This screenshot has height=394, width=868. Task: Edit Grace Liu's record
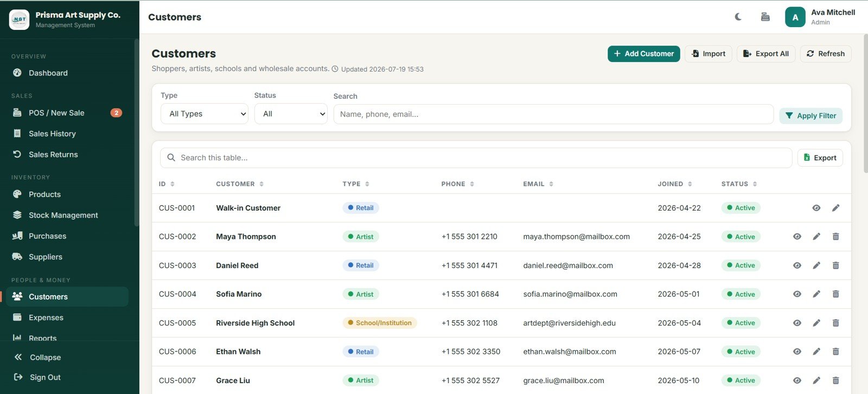(x=816, y=380)
